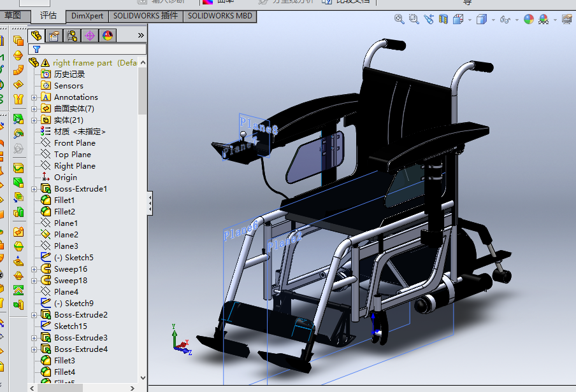Open the ConfigurationManager panel tab
This screenshot has height=392, width=576.
pos(72,36)
